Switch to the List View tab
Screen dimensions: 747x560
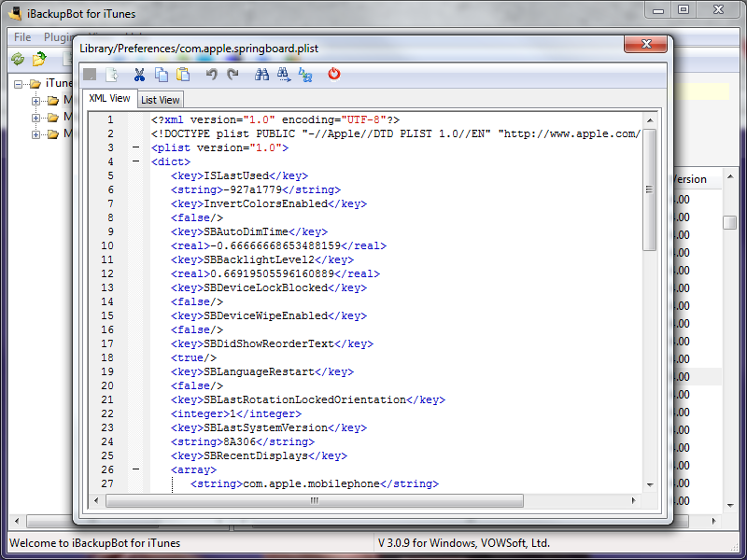pyautogui.click(x=161, y=100)
